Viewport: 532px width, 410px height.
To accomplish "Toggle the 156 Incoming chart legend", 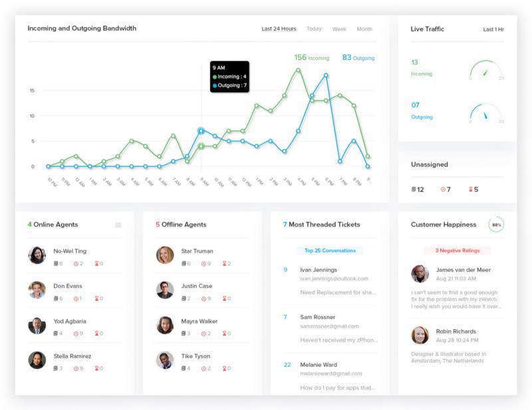I will pos(311,58).
